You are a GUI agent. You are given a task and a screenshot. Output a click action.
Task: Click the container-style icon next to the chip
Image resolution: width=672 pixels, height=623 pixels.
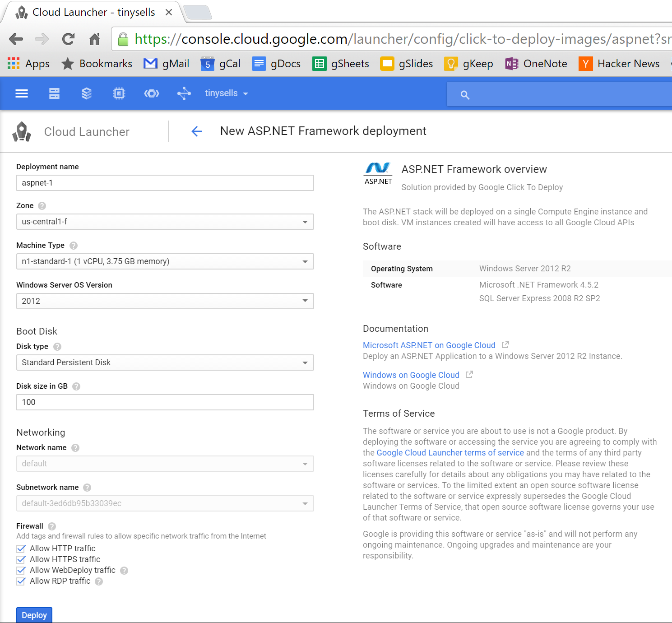(152, 93)
